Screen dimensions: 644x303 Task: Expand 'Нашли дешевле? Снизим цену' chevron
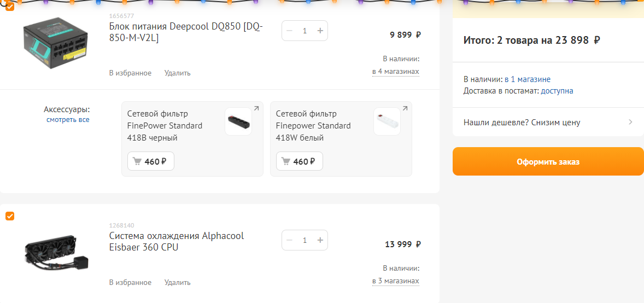[x=630, y=122]
